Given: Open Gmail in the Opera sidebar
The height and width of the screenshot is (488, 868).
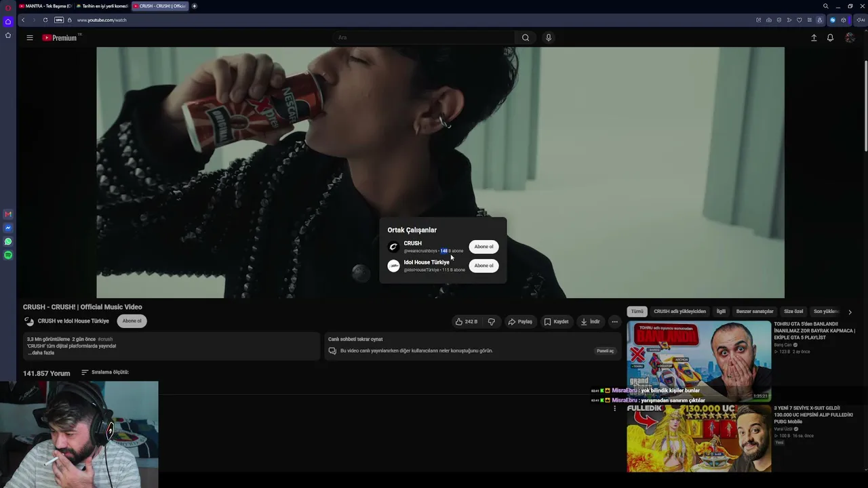Looking at the screenshot, I should tap(8, 214).
